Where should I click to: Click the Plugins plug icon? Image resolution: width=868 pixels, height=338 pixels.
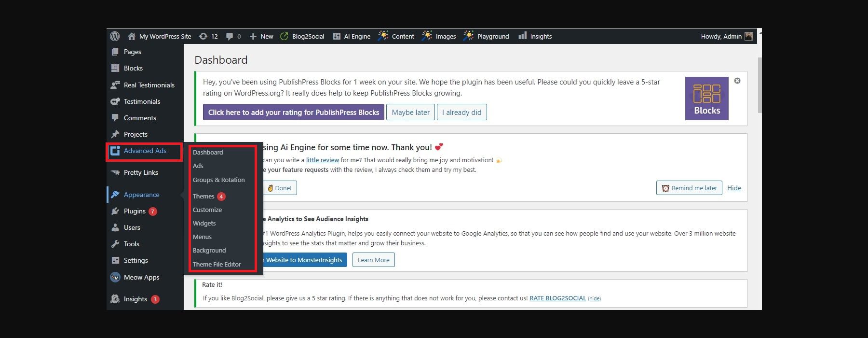[115, 211]
